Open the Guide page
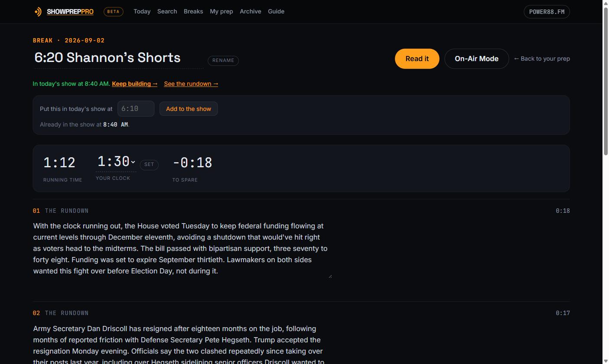This screenshot has width=609, height=364. (x=276, y=11)
